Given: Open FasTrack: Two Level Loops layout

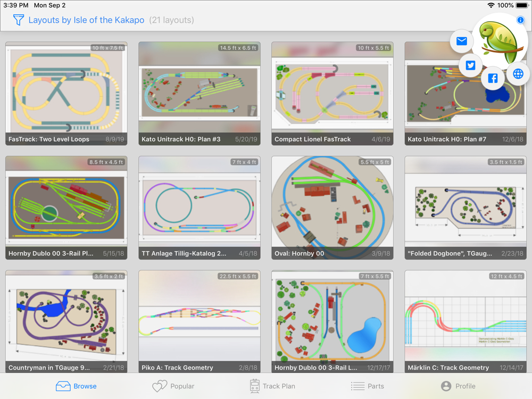Looking at the screenshot, I should click(66, 94).
